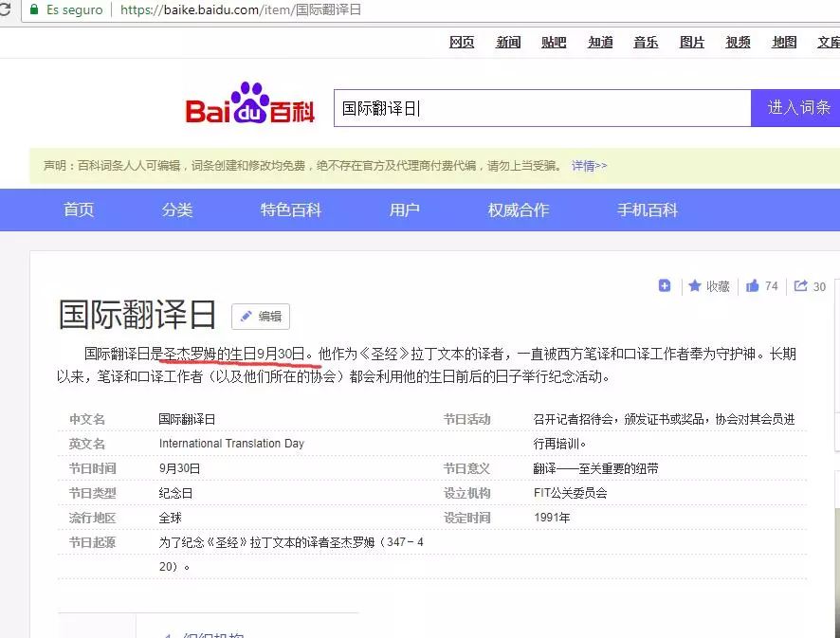Open the 视频 search category
The image size is (840, 638).
pos(737,42)
